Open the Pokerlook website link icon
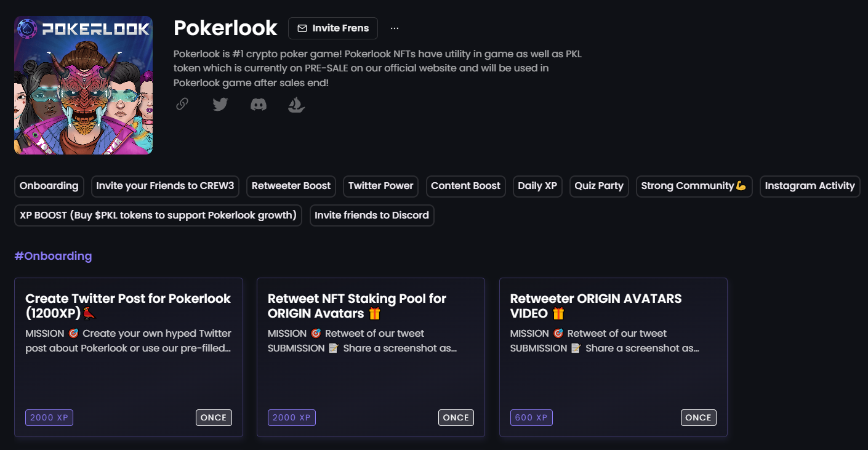Screen dimensions: 868x450 pyautogui.click(x=182, y=104)
